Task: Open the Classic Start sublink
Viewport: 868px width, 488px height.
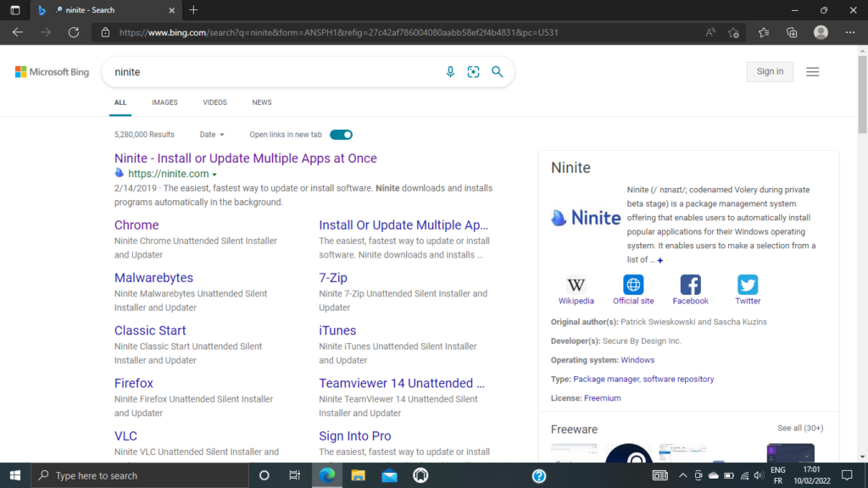Action: pyautogui.click(x=150, y=330)
